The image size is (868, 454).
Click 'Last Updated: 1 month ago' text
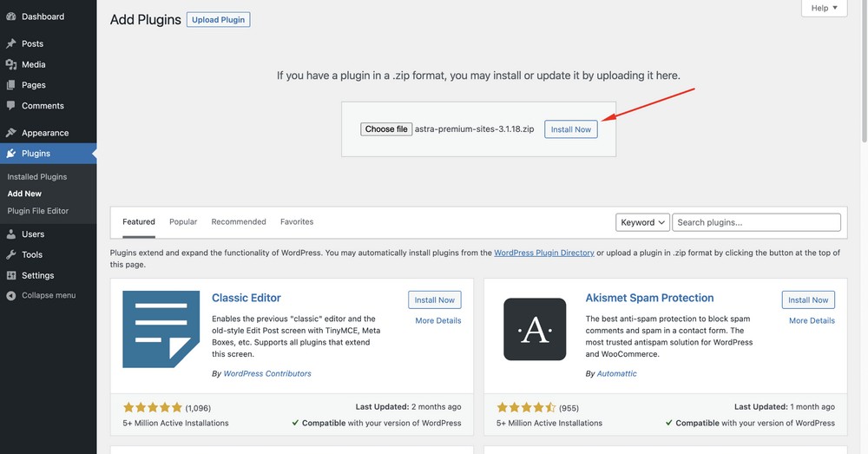click(x=785, y=406)
